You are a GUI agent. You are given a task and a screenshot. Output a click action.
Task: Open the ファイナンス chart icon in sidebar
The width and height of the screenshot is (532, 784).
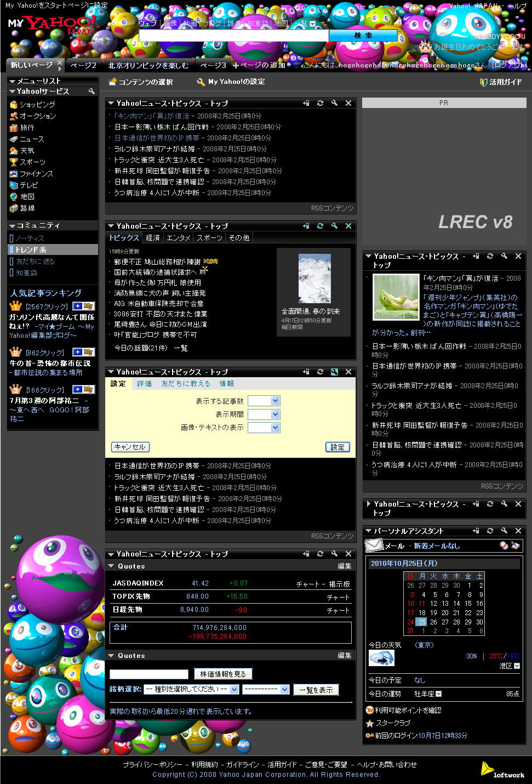tap(14, 173)
